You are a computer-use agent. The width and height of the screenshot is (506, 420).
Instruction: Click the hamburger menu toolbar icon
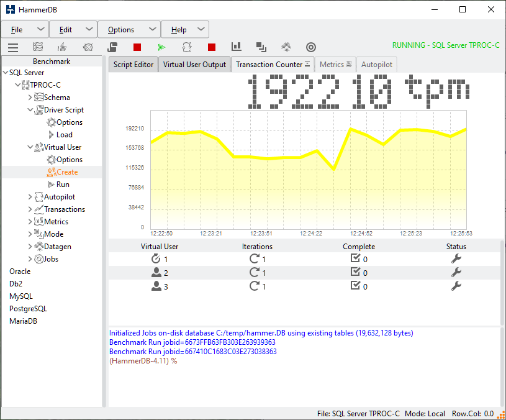(x=13, y=47)
